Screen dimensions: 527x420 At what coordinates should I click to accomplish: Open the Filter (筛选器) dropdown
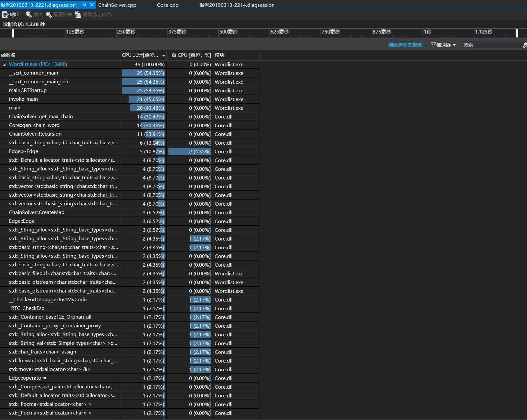click(x=443, y=45)
